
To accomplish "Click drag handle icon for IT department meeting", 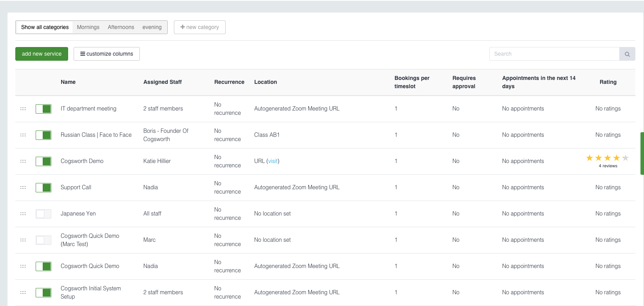I will point(23,109).
